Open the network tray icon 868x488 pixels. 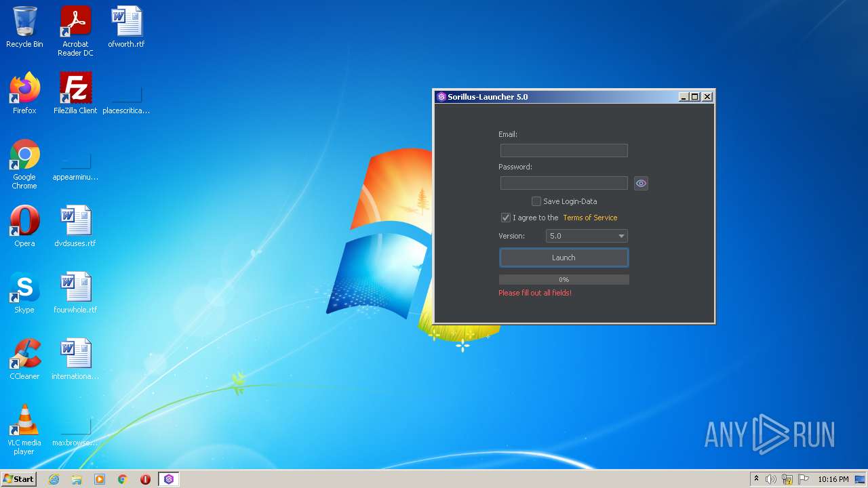(787, 479)
